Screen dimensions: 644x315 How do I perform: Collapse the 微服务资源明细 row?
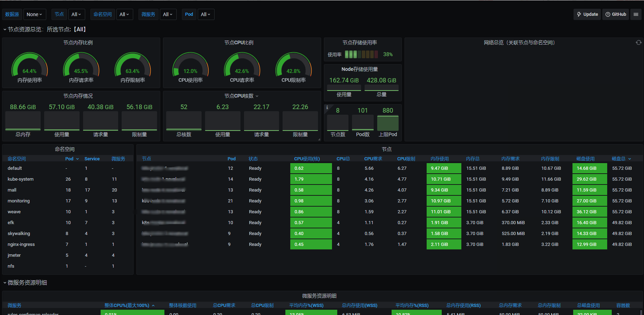(5, 283)
